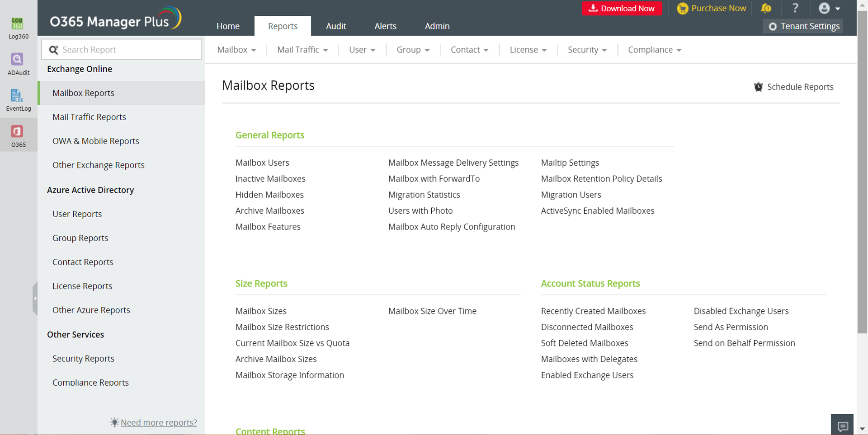Open Mailbox Auto Reply Configuration report
The width and height of the screenshot is (868, 435).
click(452, 227)
